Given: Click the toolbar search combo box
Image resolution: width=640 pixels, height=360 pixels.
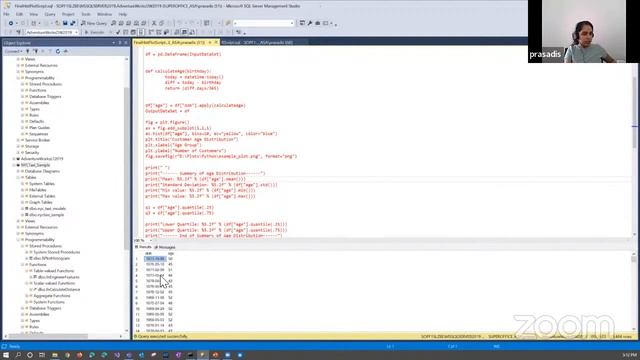Looking at the screenshot, I should coord(263,23).
